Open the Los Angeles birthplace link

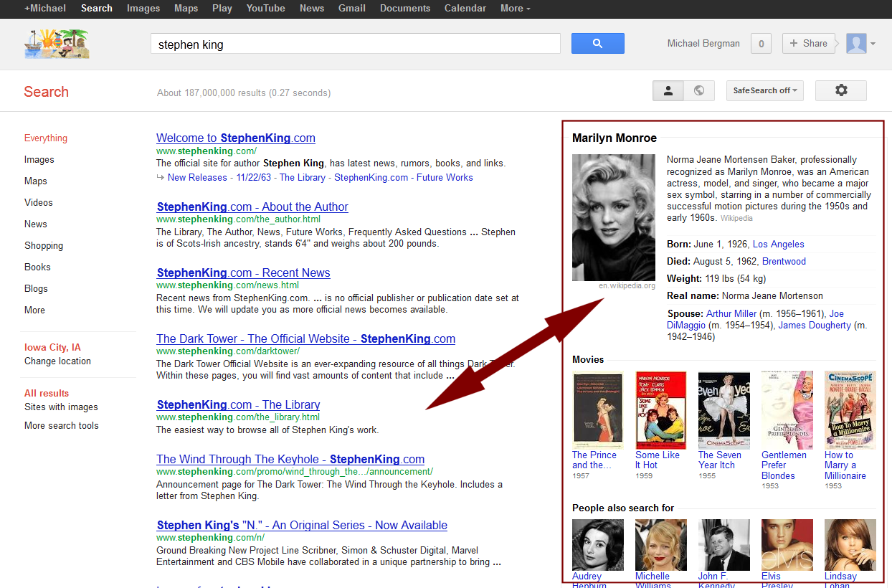[x=778, y=244]
